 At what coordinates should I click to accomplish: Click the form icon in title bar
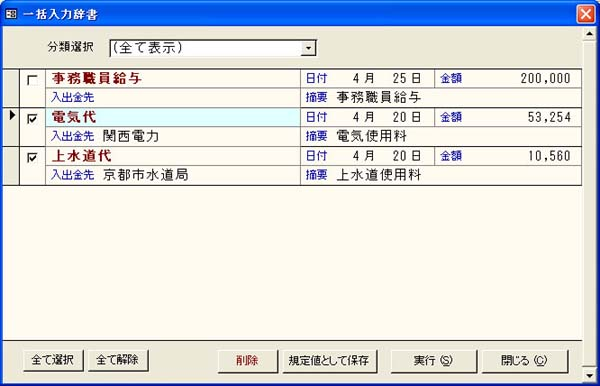click(x=11, y=14)
